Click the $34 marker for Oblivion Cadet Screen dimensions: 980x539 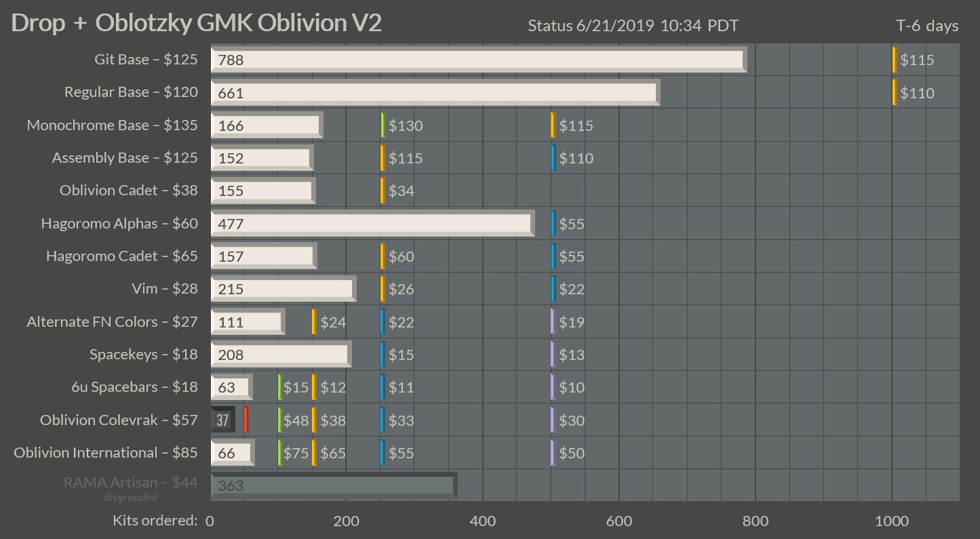[383, 191]
